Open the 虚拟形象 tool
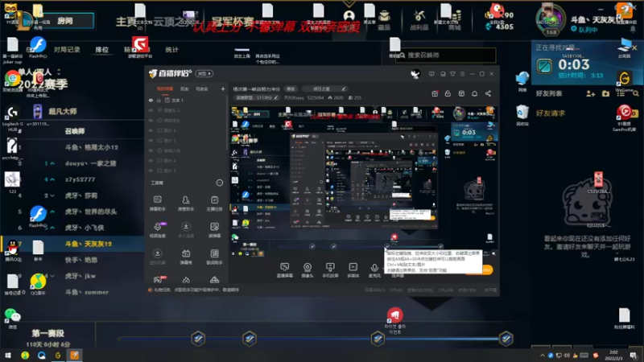The image size is (644, 362). [157, 257]
